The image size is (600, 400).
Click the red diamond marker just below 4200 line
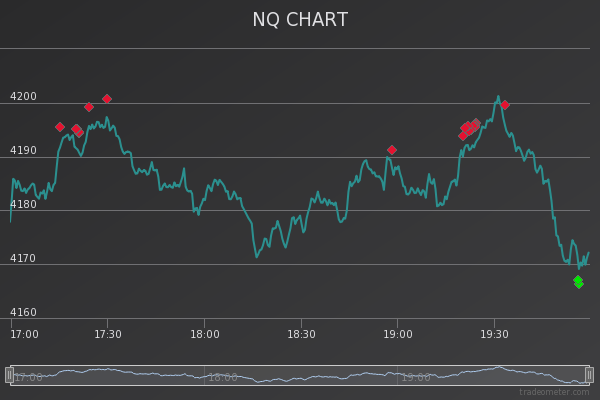tap(89, 107)
